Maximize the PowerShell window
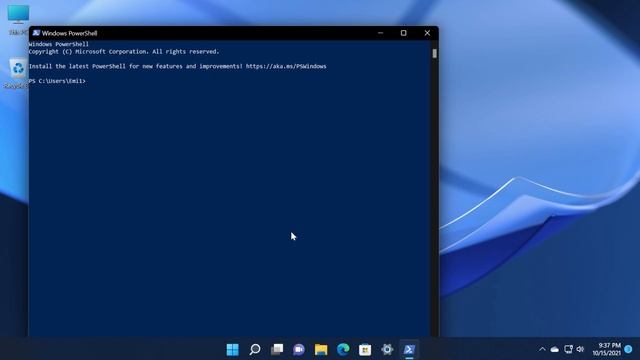This screenshot has height=360, width=640. 403,33
